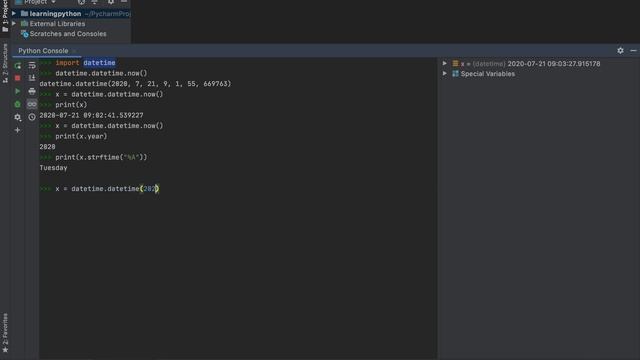Open the Python Console tool window gear
Viewport: 640px width, 360px height.
coord(620,51)
